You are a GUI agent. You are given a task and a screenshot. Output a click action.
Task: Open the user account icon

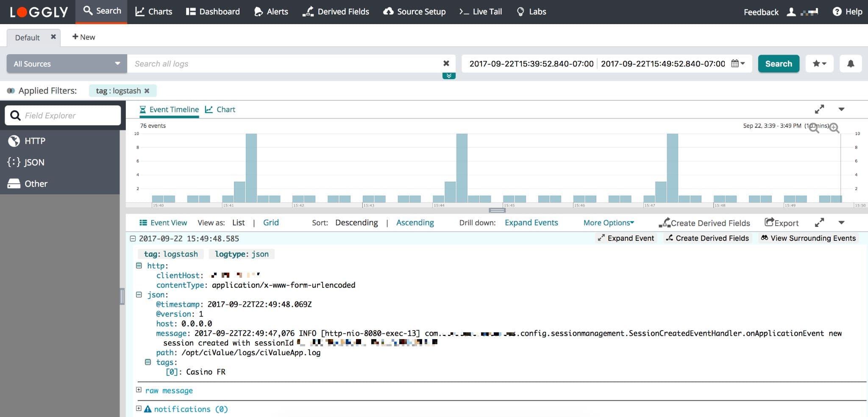tap(792, 11)
